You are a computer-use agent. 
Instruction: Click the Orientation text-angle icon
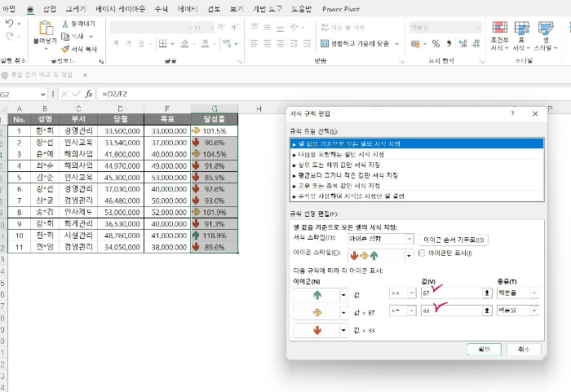click(294, 27)
